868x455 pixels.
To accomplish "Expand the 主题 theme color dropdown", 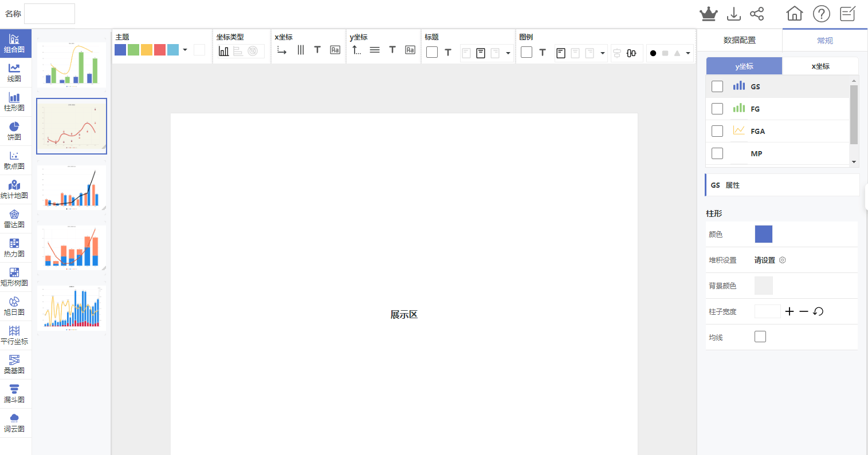I will point(185,50).
